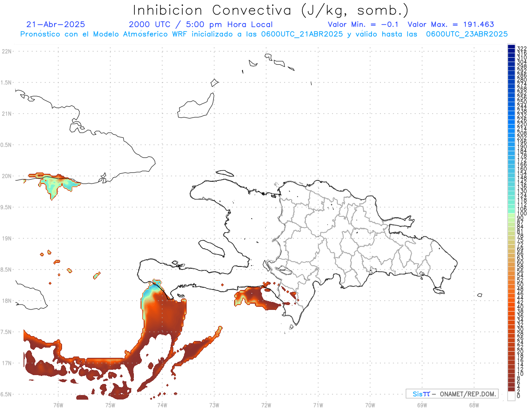Click the '1.5N' latitude label
The width and height of the screenshot is (532, 411).
[6, 82]
